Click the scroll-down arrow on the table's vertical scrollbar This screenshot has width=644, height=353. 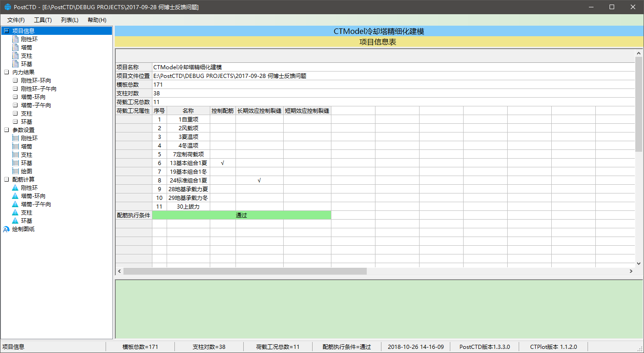[638, 264]
